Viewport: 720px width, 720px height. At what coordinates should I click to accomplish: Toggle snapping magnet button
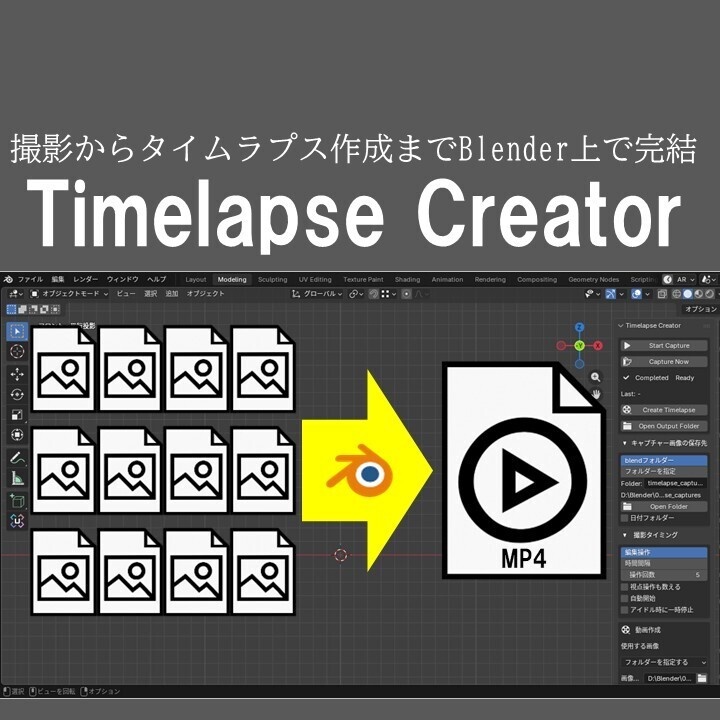tap(374, 294)
